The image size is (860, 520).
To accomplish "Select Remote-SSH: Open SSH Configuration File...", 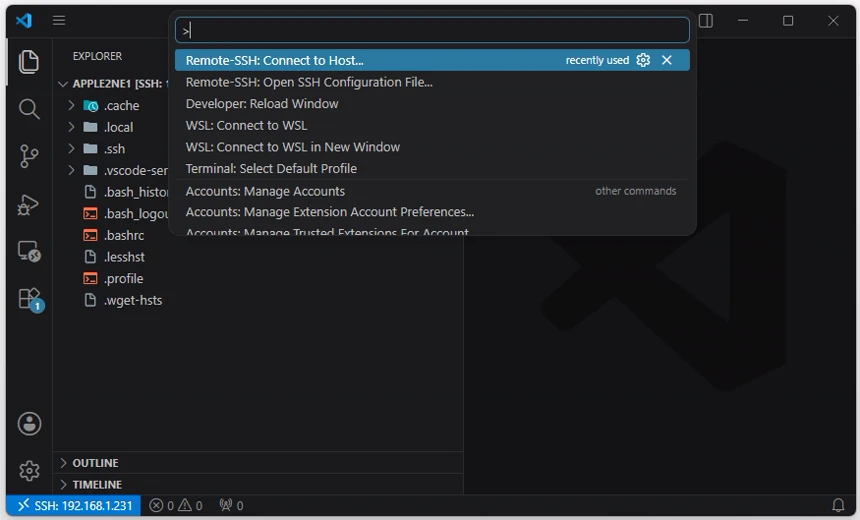I will [432, 82].
